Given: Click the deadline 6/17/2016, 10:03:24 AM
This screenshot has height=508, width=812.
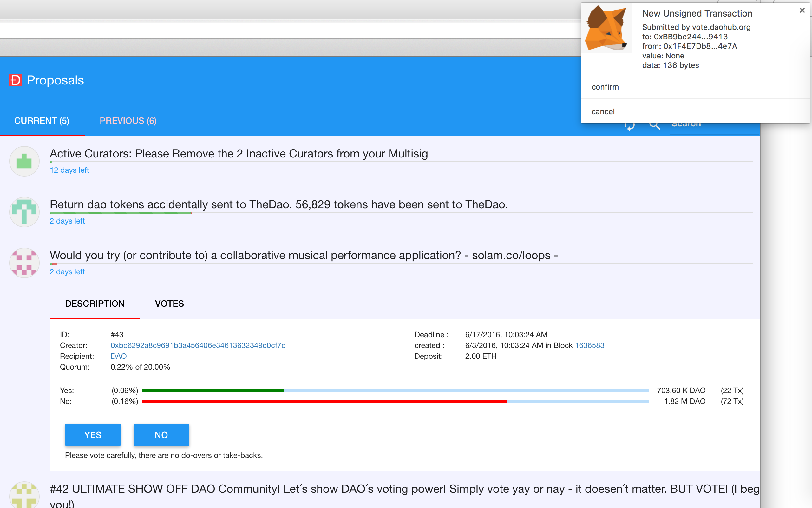Looking at the screenshot, I should [506, 335].
